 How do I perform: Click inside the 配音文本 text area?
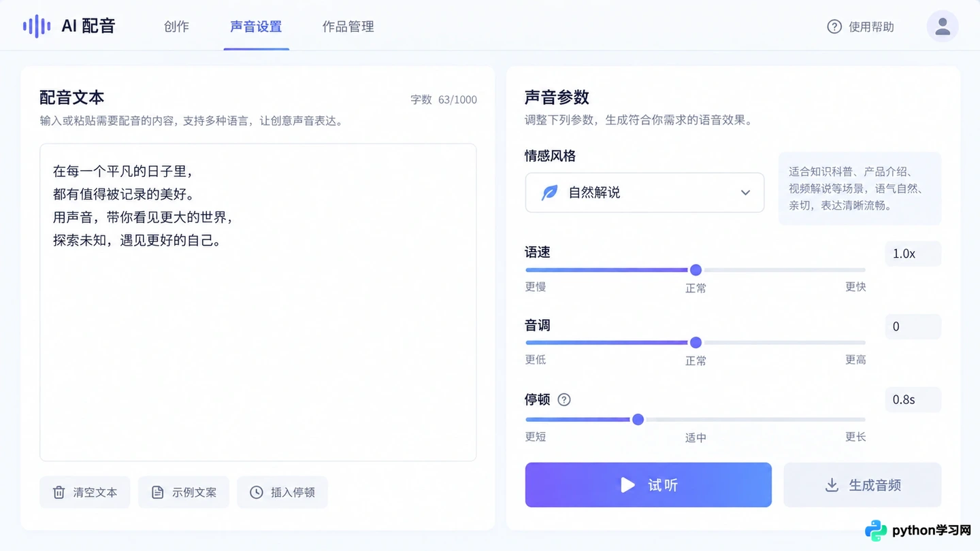tap(258, 302)
